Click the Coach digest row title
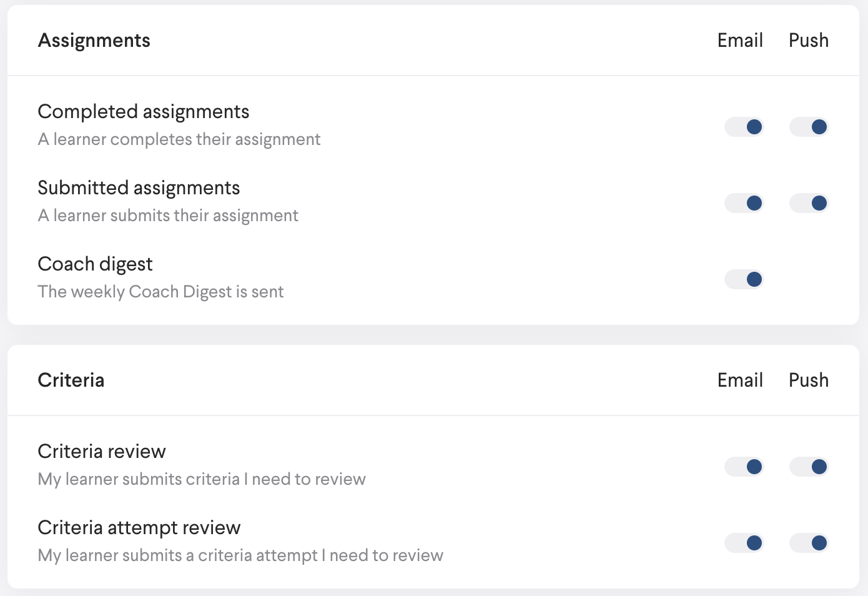Image resolution: width=868 pixels, height=596 pixels. (95, 264)
